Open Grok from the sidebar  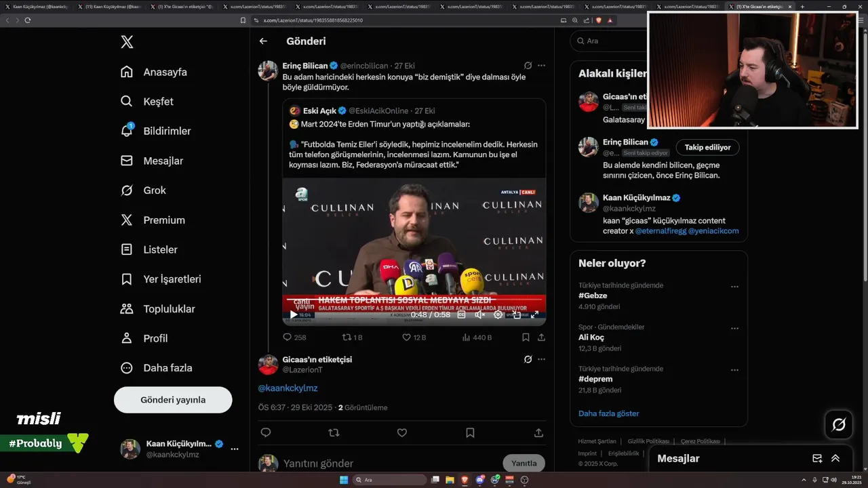point(143,190)
